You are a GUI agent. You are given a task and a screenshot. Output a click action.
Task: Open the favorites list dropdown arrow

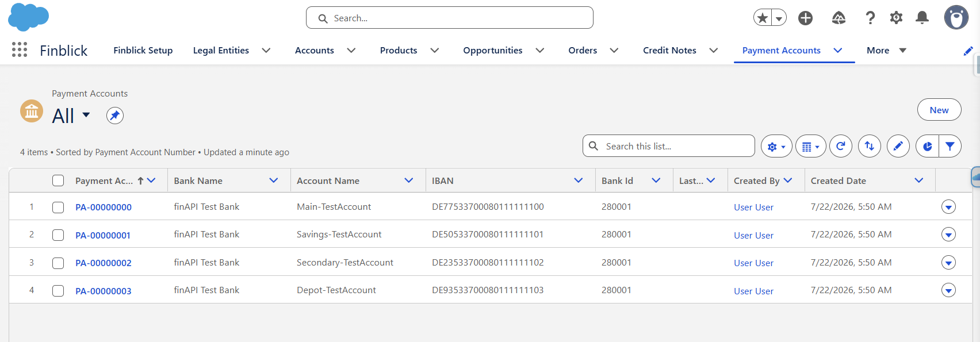[x=779, y=18]
